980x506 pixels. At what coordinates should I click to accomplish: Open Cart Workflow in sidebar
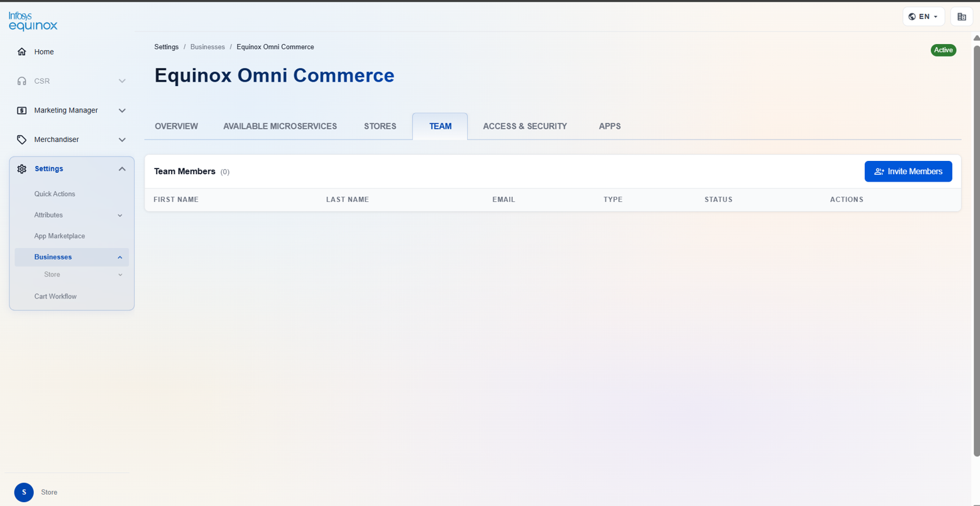pyautogui.click(x=55, y=297)
